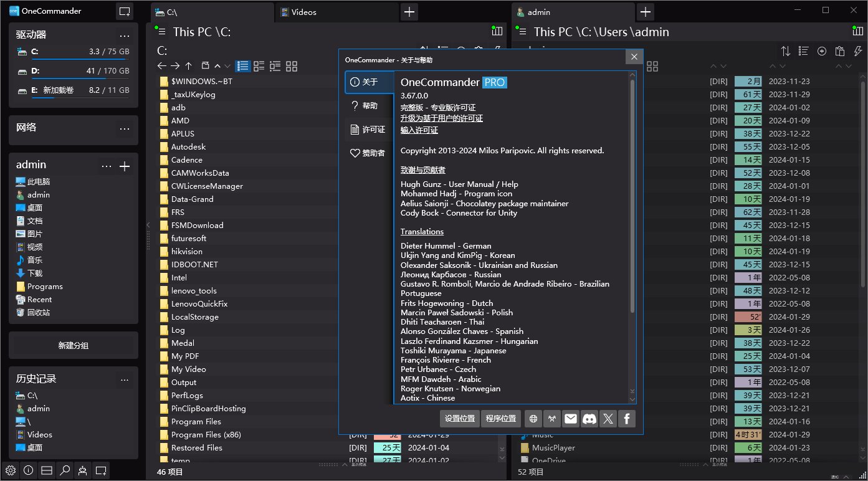Click the 输入许可证 link

click(x=419, y=130)
